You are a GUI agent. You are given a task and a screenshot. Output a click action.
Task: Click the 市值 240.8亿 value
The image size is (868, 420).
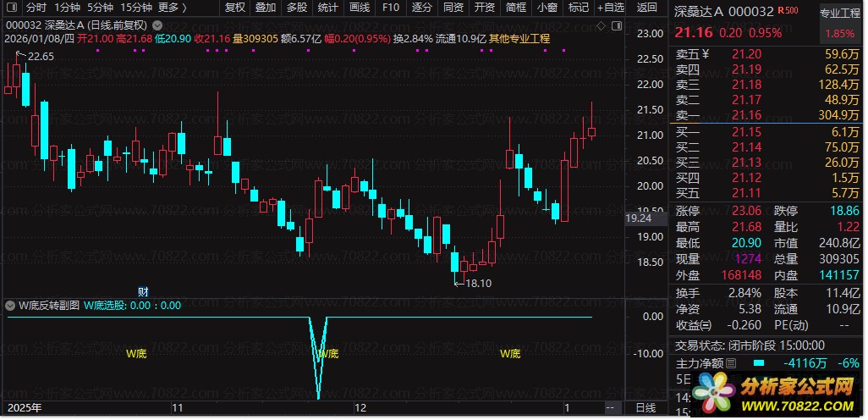pos(840,243)
